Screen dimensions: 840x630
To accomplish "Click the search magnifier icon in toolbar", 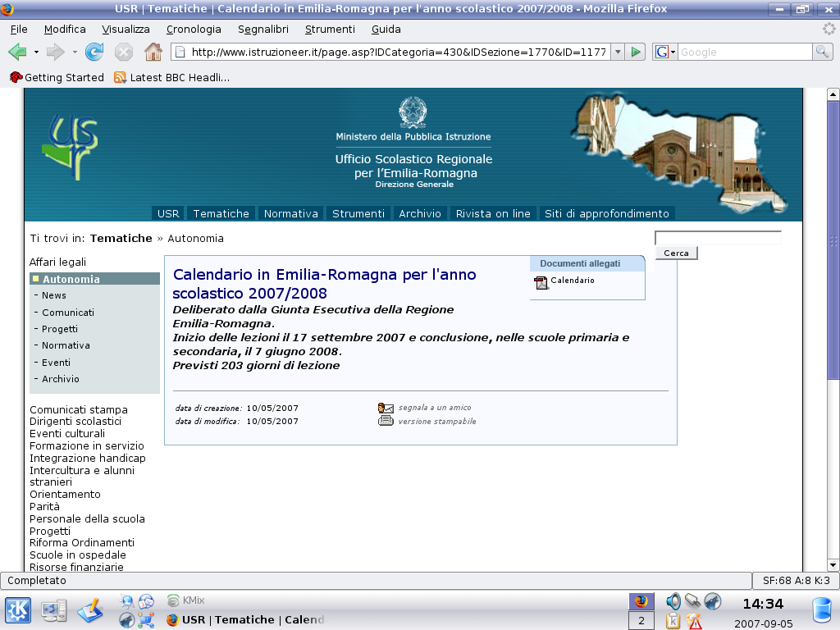I will [822, 52].
